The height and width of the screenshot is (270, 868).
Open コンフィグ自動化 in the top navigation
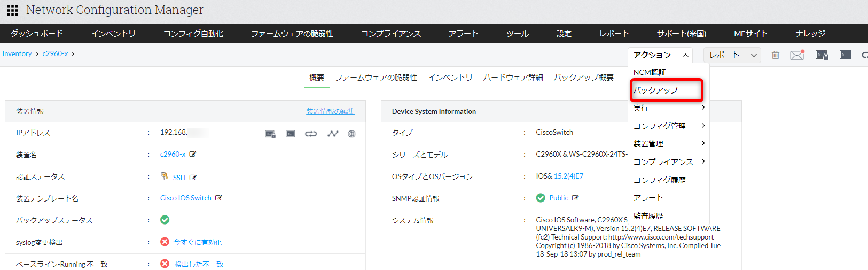coord(193,34)
